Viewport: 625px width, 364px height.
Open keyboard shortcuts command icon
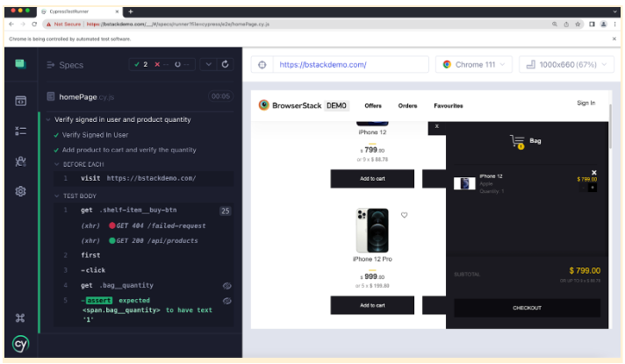point(20,318)
